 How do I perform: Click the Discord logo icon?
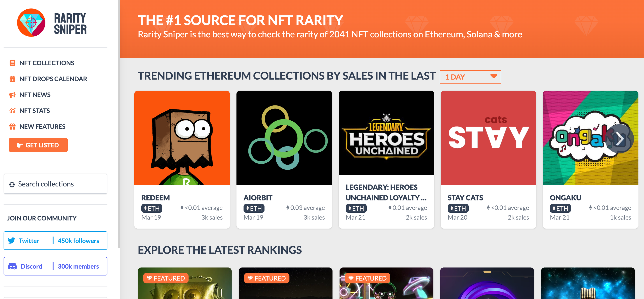[13, 266]
